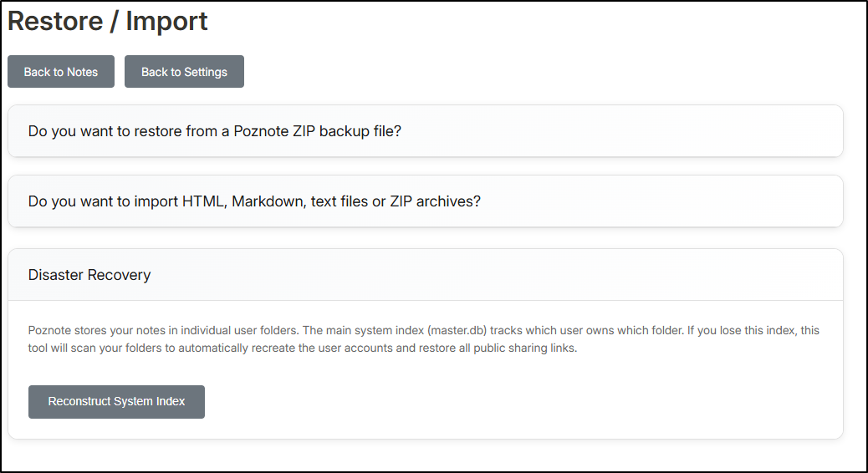
Task: Click the word "Import" in the page title
Action: [x=166, y=22]
